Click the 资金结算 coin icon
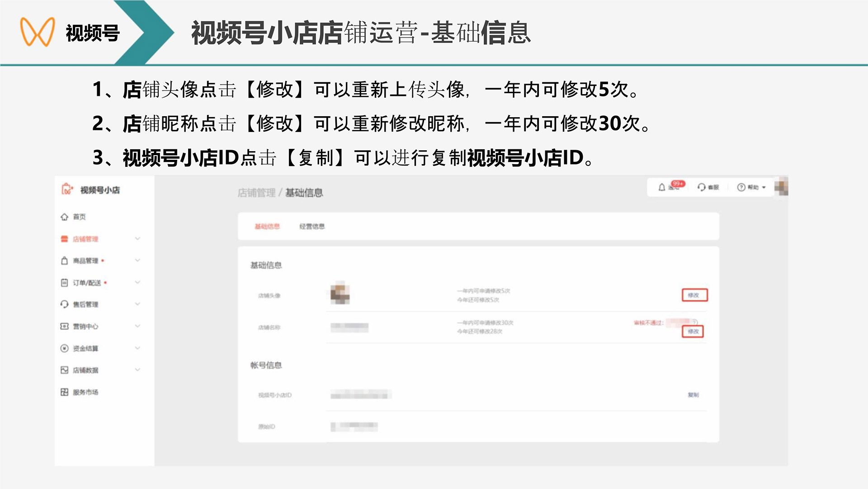Screen dimensions: 868x489 click(64, 348)
